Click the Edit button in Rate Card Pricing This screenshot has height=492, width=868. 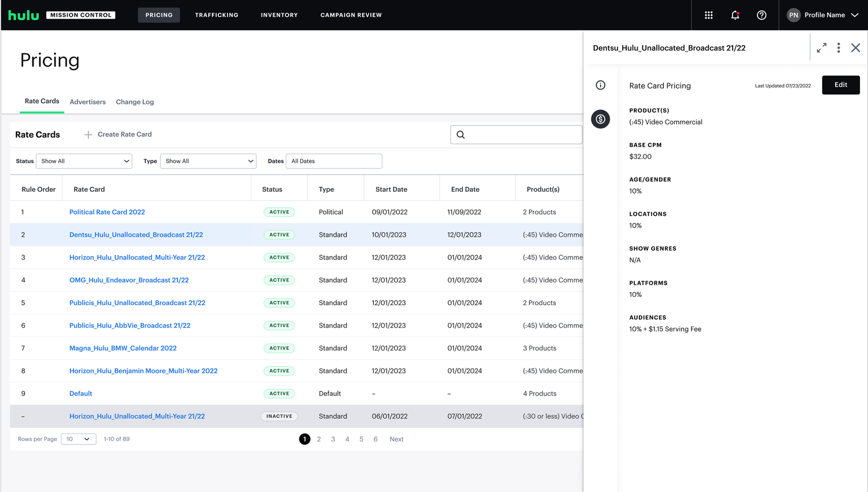(x=841, y=85)
